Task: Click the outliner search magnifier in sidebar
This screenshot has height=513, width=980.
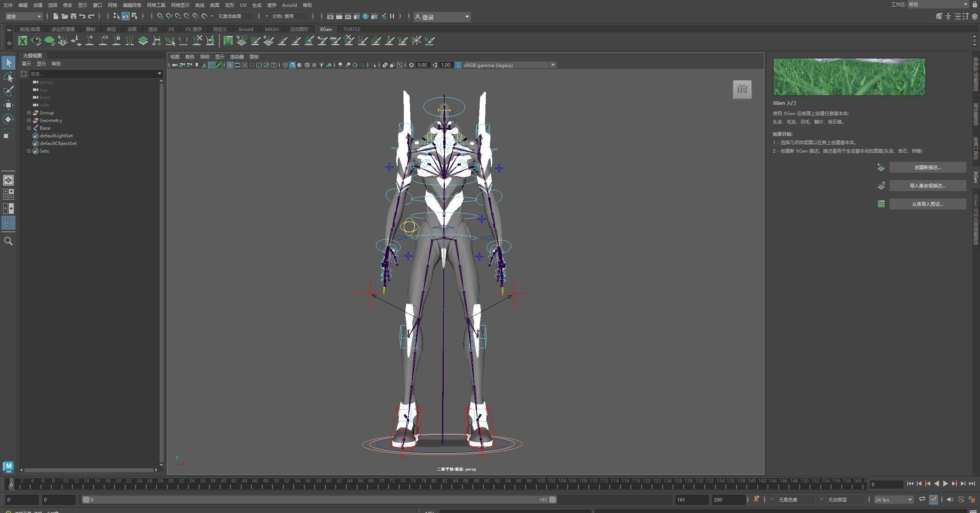Action: pyautogui.click(x=8, y=241)
